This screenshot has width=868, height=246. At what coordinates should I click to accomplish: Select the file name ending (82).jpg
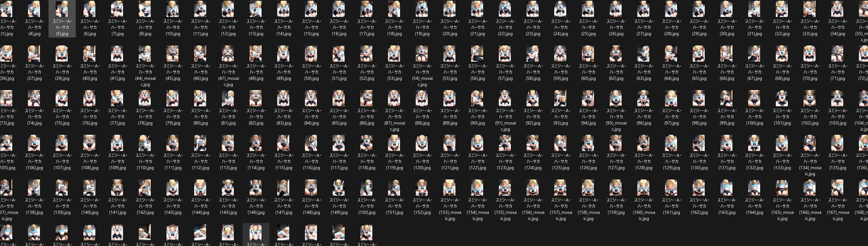coord(256,117)
